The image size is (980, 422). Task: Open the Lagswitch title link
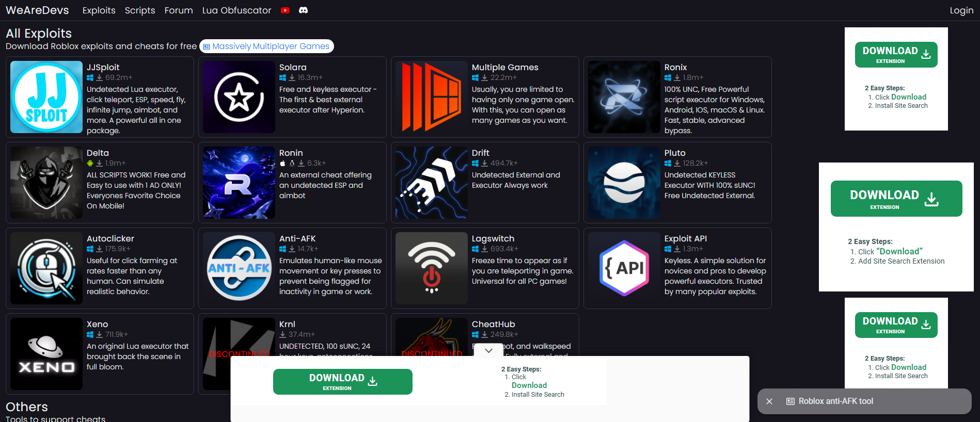point(493,238)
